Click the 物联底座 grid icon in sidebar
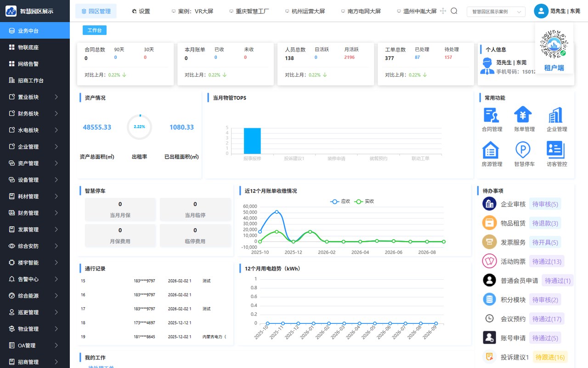The height and width of the screenshot is (368, 588). (12, 47)
